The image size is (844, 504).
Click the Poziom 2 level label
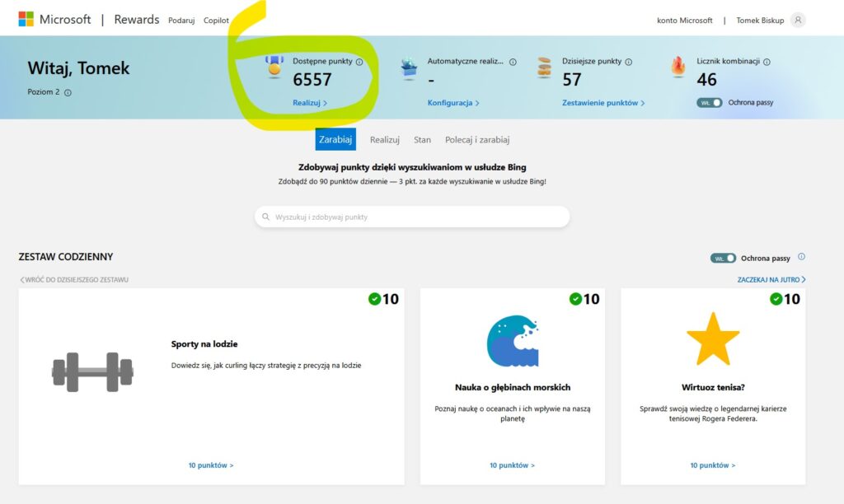click(44, 92)
